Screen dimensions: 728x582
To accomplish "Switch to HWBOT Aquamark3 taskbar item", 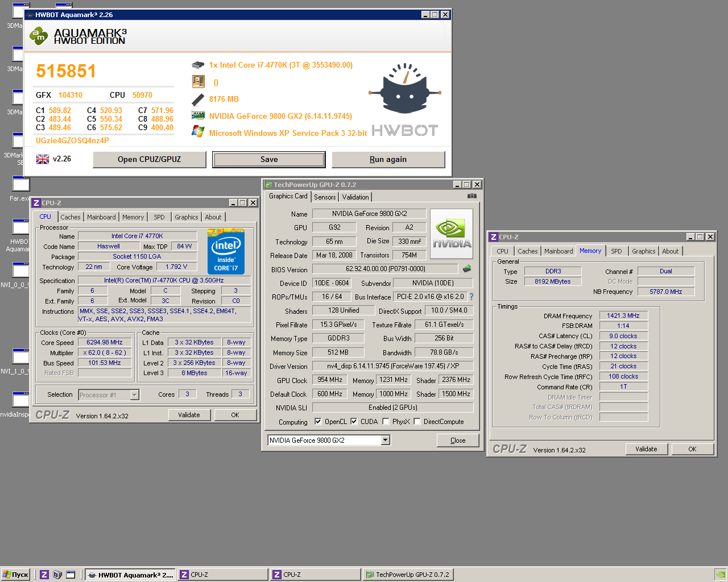I will click(x=130, y=575).
